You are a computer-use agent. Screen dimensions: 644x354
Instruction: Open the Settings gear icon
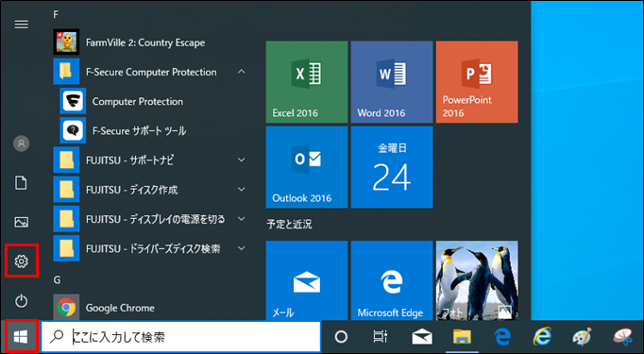click(22, 261)
